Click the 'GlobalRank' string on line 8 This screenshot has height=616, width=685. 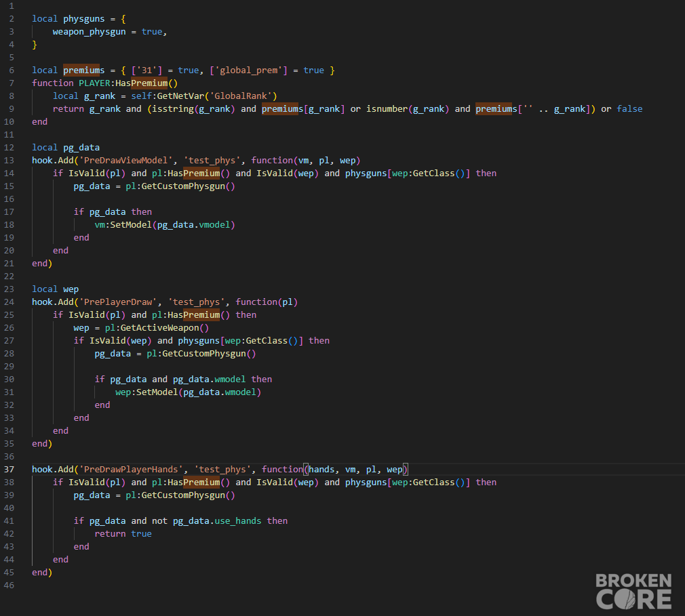point(243,96)
